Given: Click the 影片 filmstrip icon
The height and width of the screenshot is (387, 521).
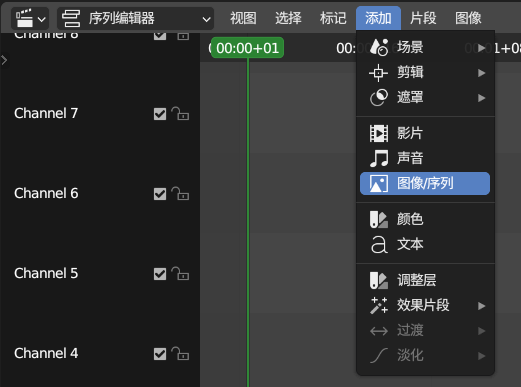Looking at the screenshot, I should [x=379, y=133].
